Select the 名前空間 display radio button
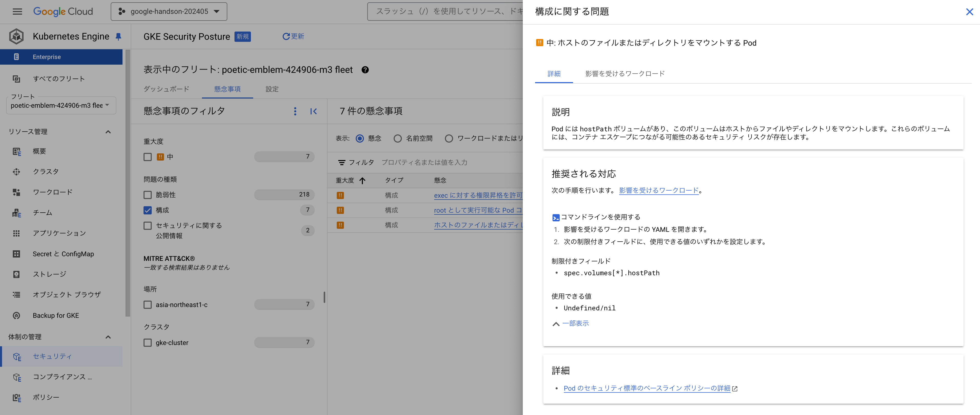This screenshot has height=415, width=980. (397, 139)
